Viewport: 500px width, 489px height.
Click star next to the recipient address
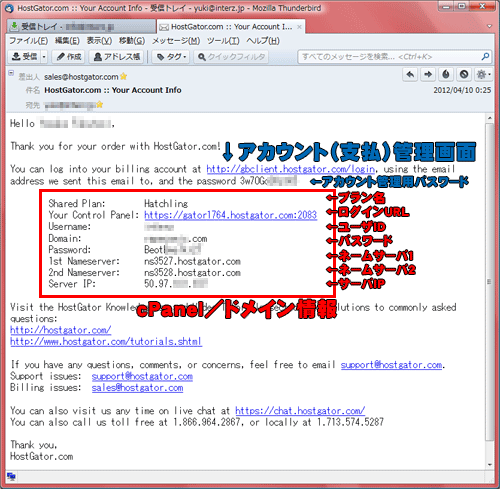point(100,105)
